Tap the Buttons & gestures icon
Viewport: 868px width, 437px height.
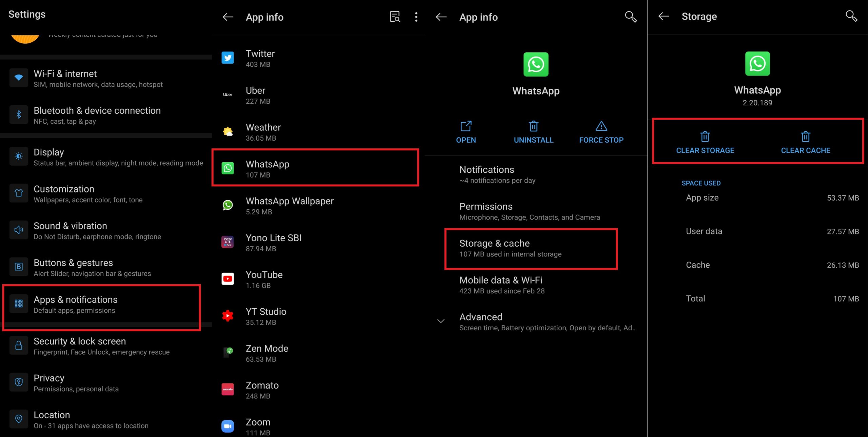(x=19, y=267)
